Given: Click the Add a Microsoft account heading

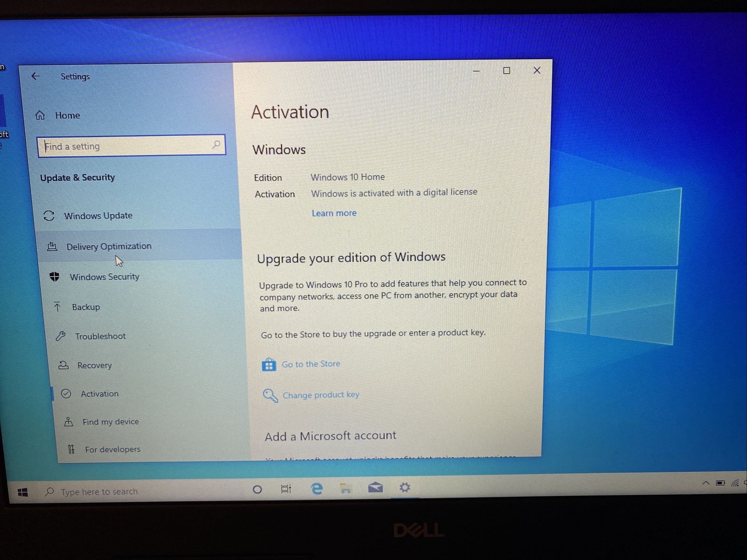Looking at the screenshot, I should (x=331, y=436).
